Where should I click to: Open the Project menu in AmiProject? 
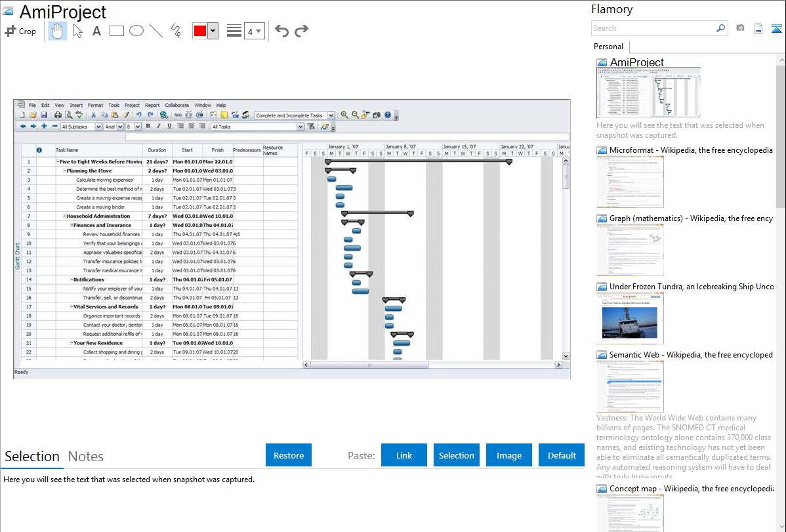(133, 106)
